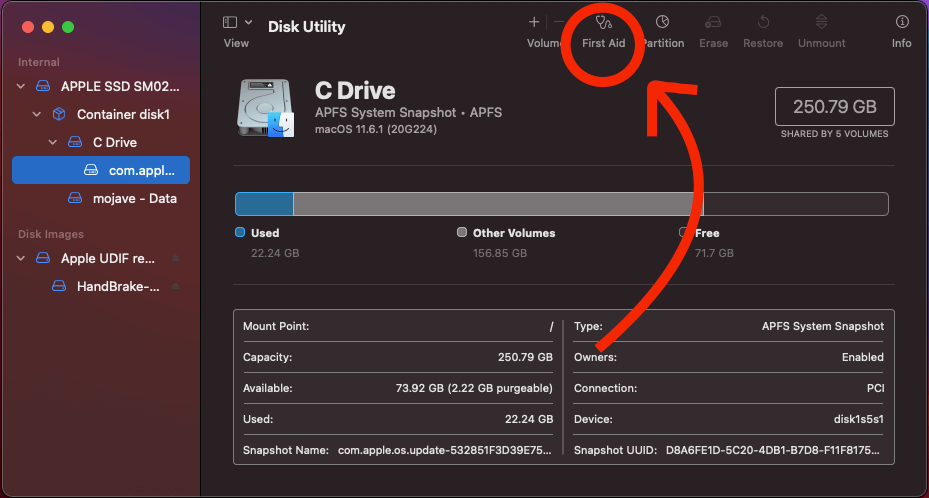Screen dimensions: 929x498
Task: Click the '71.7 GB' free value
Action: click(714, 253)
